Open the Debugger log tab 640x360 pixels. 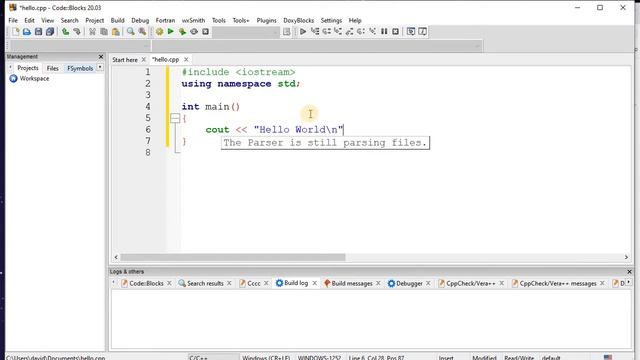[x=409, y=283]
